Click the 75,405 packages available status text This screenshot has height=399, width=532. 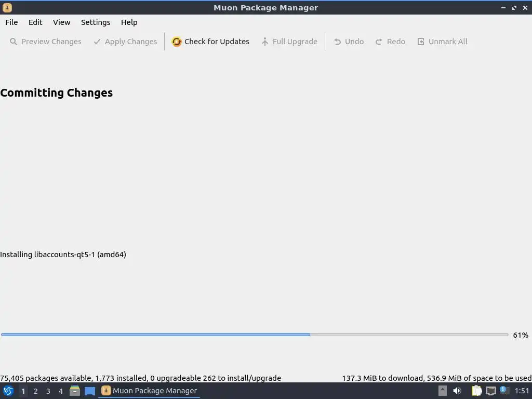[140, 378]
